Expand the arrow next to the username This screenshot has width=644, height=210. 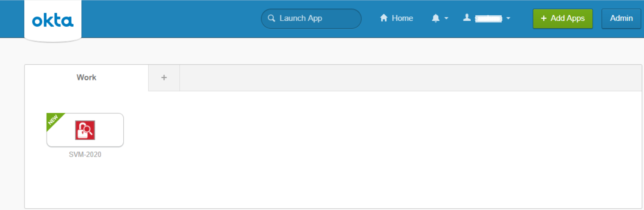[508, 19]
